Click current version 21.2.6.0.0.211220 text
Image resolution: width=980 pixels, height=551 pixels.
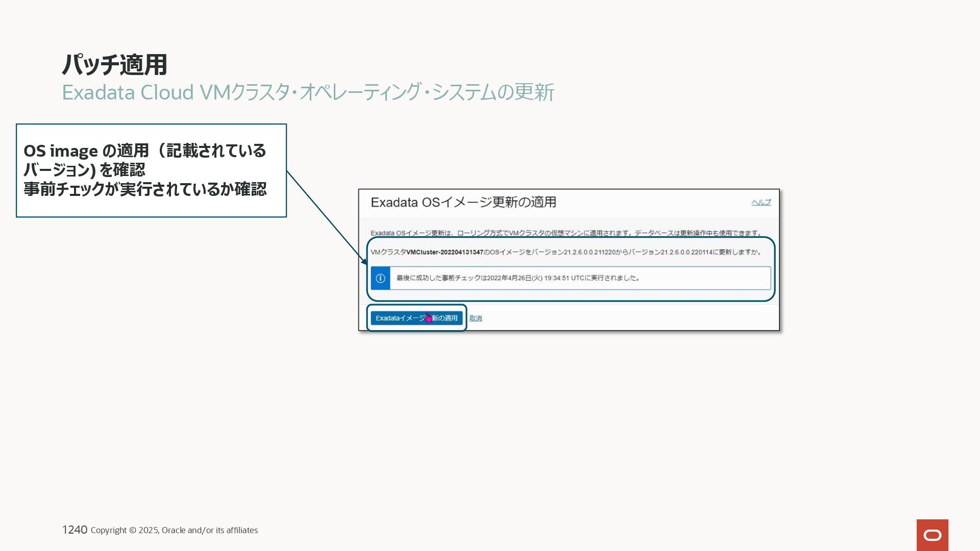pyautogui.click(x=589, y=252)
